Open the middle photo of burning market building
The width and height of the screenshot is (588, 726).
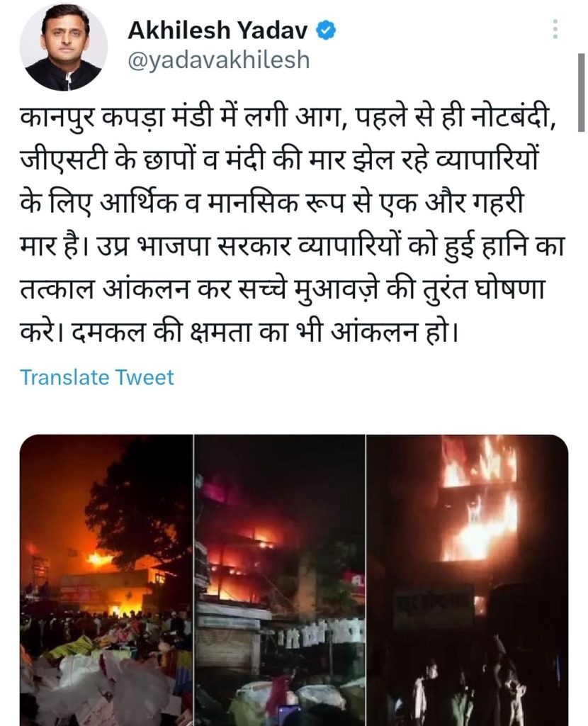279,580
